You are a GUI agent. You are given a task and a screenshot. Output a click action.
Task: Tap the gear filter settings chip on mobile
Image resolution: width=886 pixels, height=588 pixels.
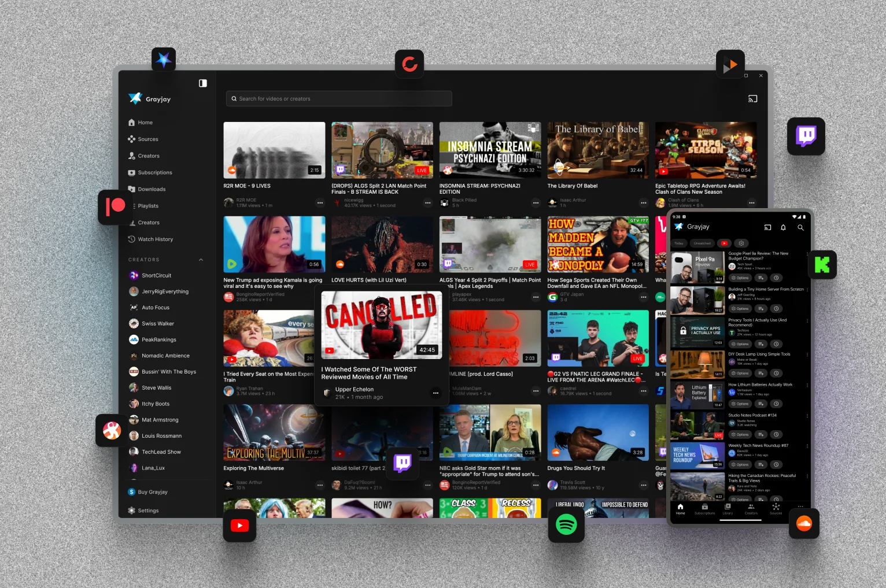pyautogui.click(x=741, y=243)
